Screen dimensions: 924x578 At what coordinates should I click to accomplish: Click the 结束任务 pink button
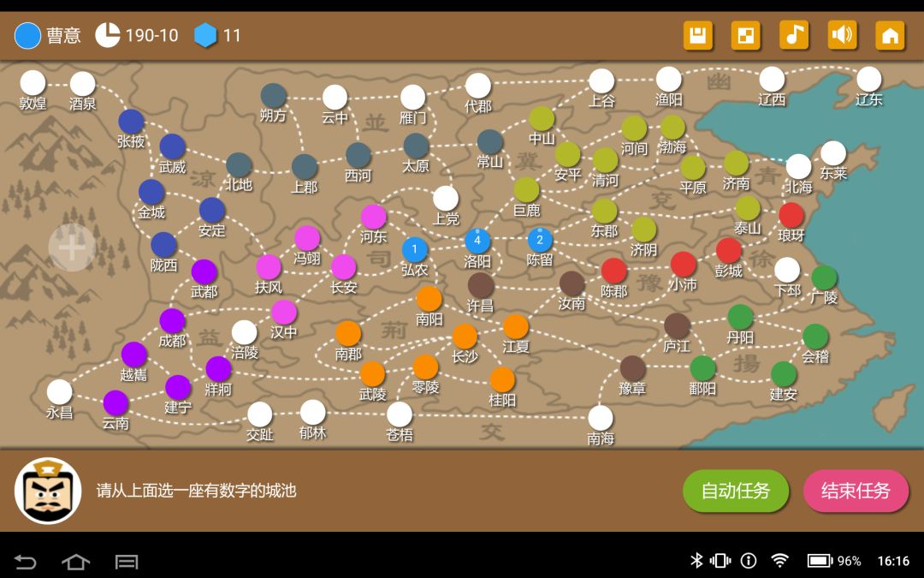pos(856,491)
